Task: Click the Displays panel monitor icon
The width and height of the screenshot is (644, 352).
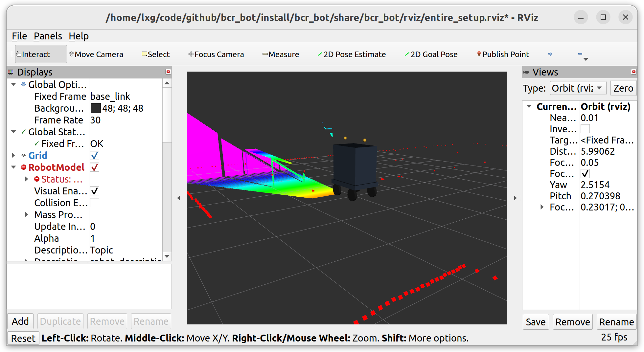Action: 11,72
